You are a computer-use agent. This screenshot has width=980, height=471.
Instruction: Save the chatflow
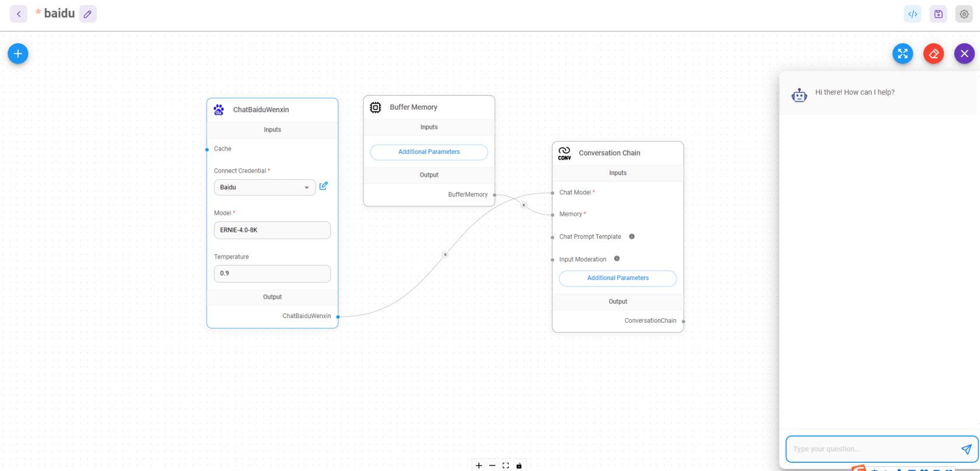938,14
